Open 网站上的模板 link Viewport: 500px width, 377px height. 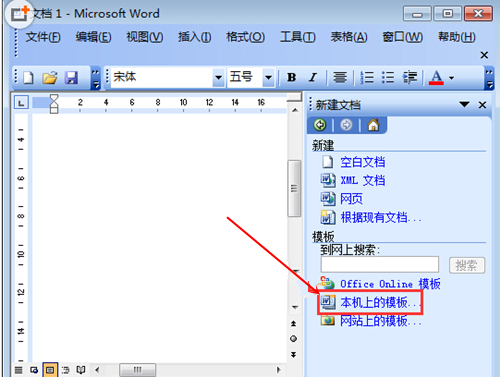click(x=381, y=321)
